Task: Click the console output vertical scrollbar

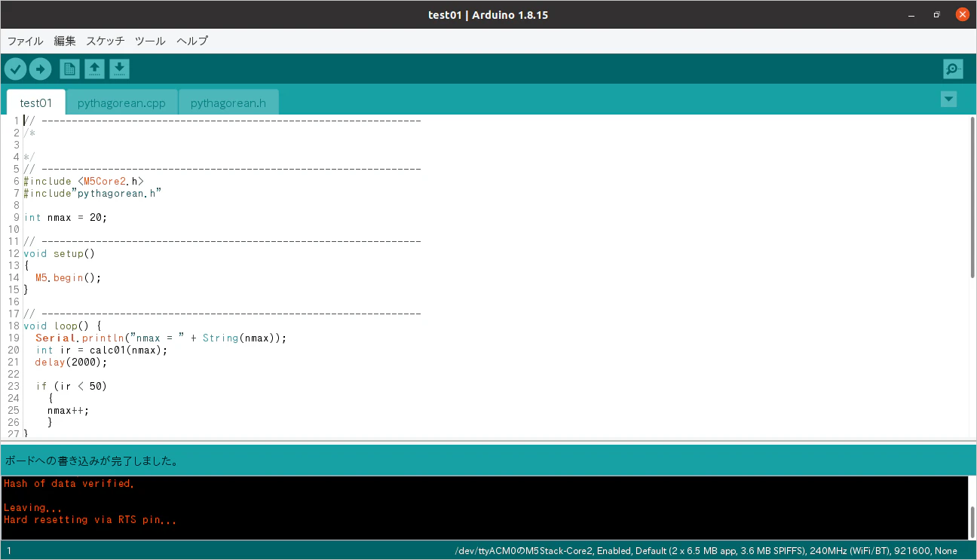Action: click(x=972, y=522)
